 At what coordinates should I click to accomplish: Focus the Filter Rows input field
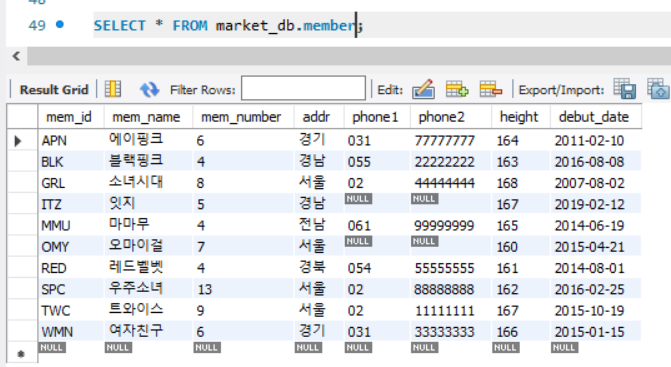(303, 88)
